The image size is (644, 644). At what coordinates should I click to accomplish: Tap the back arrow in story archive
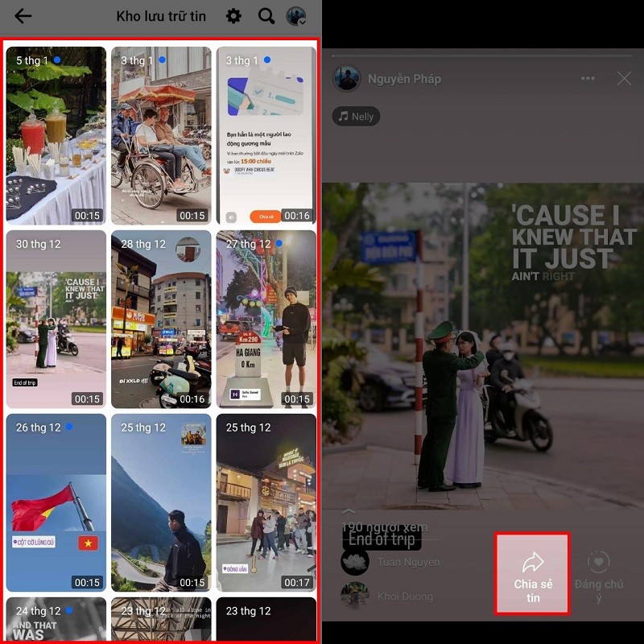23,16
